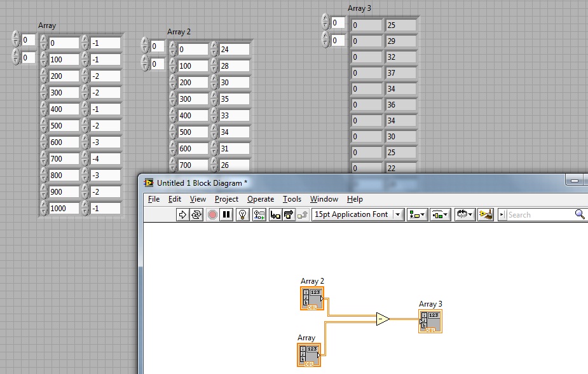The width and height of the screenshot is (588, 374).
Task: Select the Array 2 terminal on block diagram
Action: (312, 298)
